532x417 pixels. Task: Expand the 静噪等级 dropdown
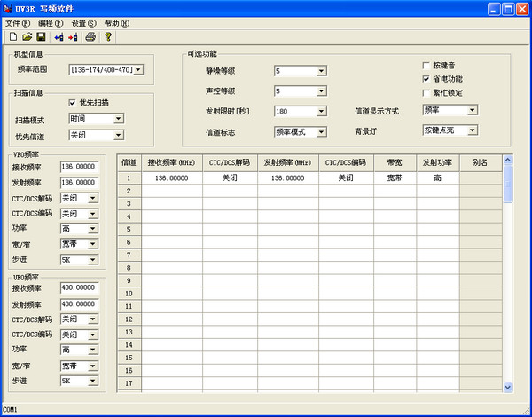pos(321,70)
